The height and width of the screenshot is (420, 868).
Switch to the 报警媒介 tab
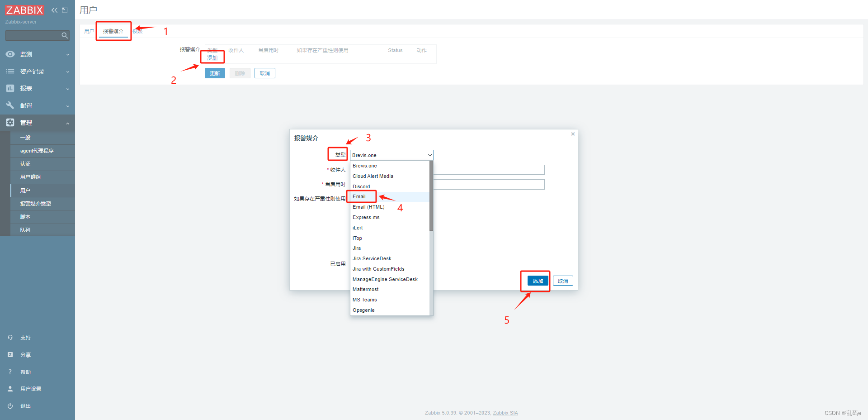[x=113, y=31]
